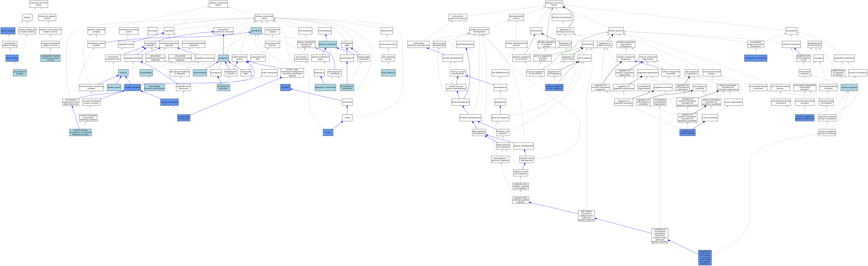The image size is (868, 266).
Task: Click the 'locomotion' node
Action: 536,31
